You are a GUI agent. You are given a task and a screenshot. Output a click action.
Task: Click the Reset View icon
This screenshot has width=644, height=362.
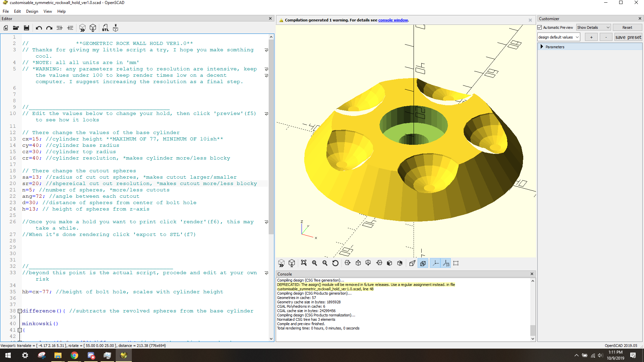[x=335, y=263]
